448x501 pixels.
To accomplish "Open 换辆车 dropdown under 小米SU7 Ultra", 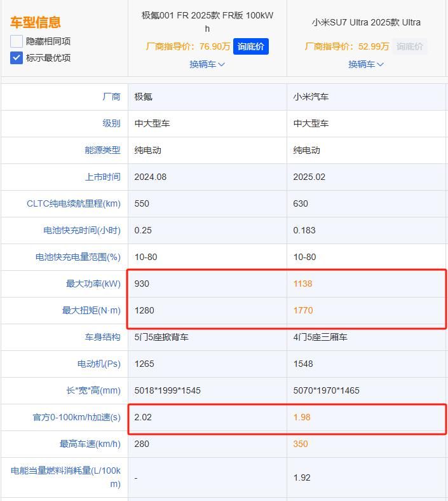I will tap(366, 64).
